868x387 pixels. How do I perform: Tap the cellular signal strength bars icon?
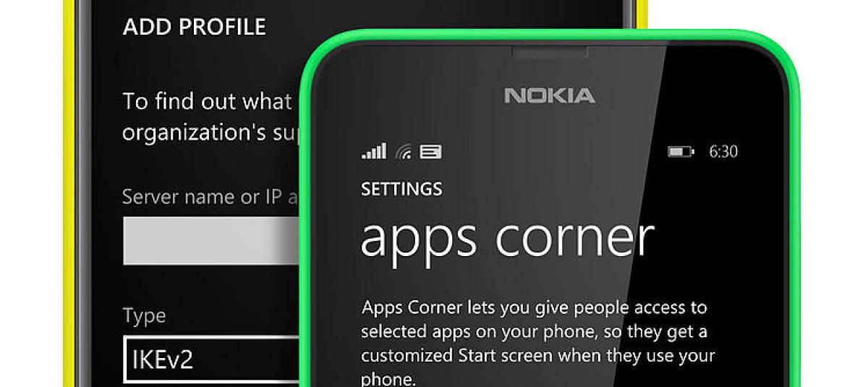[373, 151]
